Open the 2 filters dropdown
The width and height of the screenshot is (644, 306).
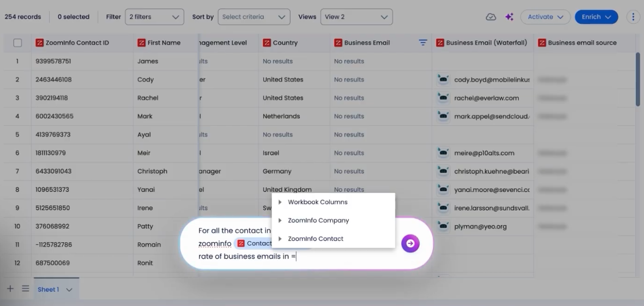(x=154, y=17)
